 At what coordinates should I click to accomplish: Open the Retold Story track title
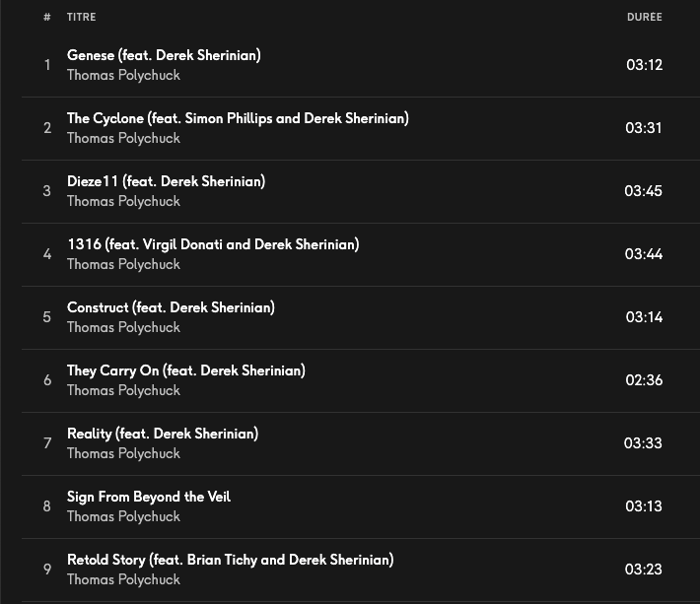pos(230,560)
